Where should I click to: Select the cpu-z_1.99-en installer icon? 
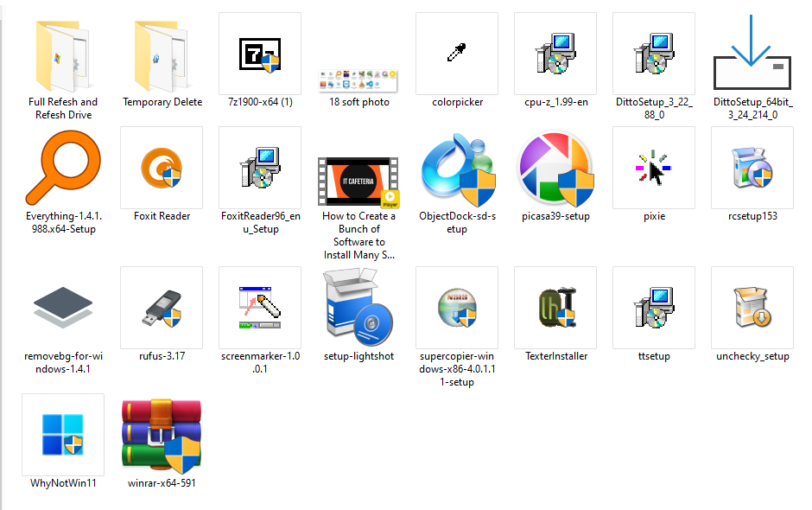pos(555,54)
